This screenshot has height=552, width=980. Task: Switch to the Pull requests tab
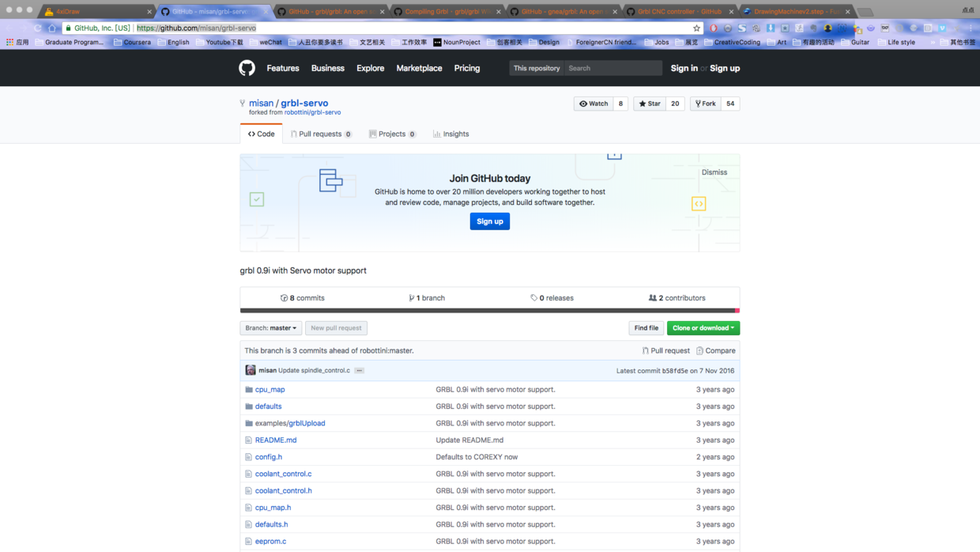321,134
